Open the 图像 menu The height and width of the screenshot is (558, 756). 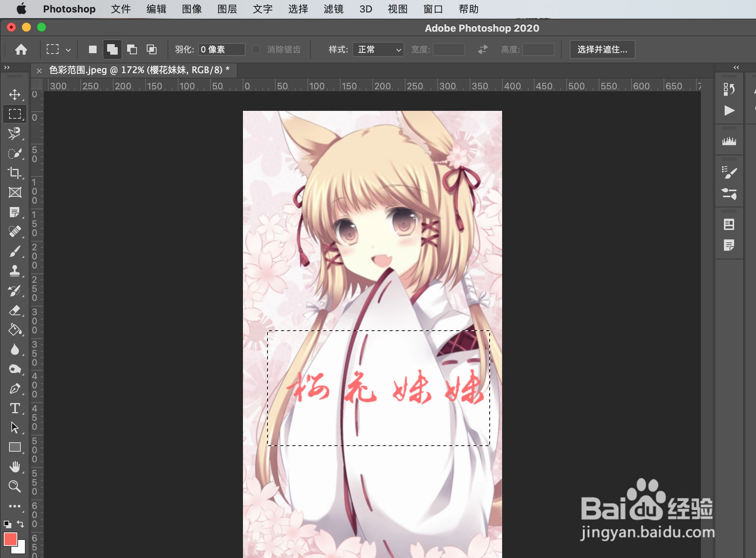click(192, 9)
